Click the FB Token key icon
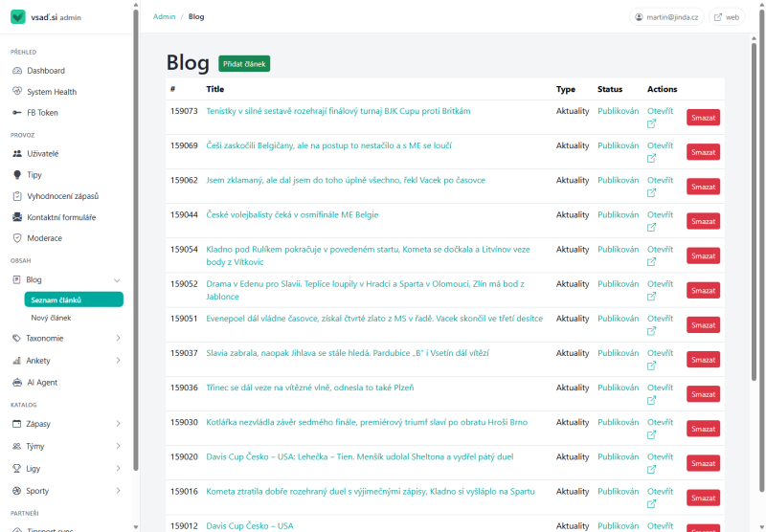The image size is (766, 532). pos(17,112)
